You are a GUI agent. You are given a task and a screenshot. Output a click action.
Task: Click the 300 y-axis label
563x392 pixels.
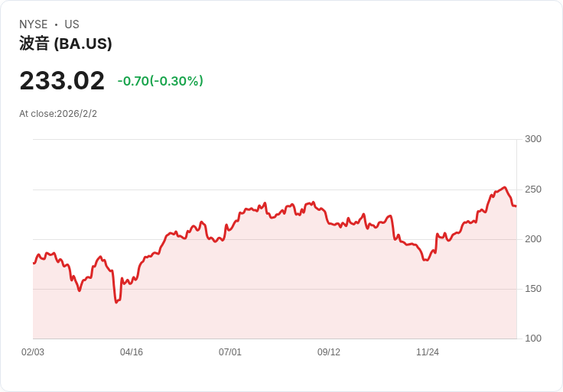(532, 139)
